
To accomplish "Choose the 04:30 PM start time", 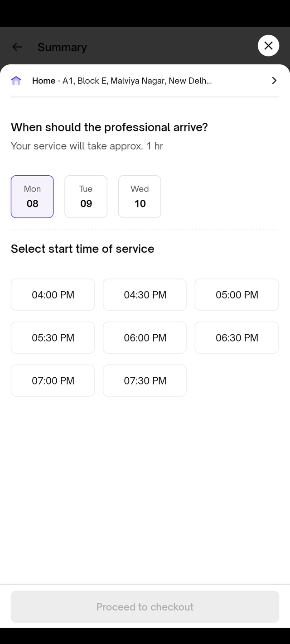I will pos(145,295).
